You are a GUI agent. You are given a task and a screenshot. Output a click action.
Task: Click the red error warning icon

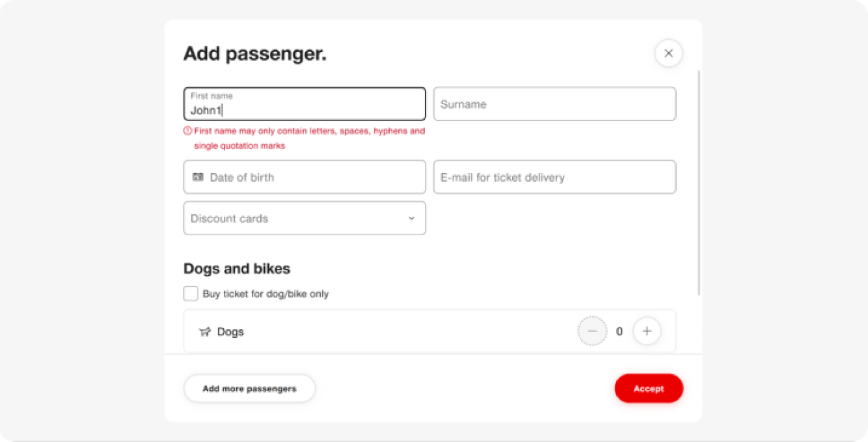[187, 131]
